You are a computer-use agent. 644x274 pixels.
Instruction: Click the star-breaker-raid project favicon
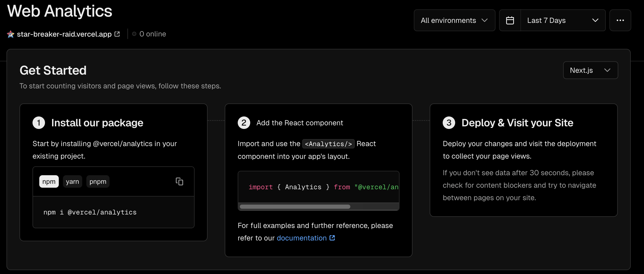pyautogui.click(x=11, y=34)
